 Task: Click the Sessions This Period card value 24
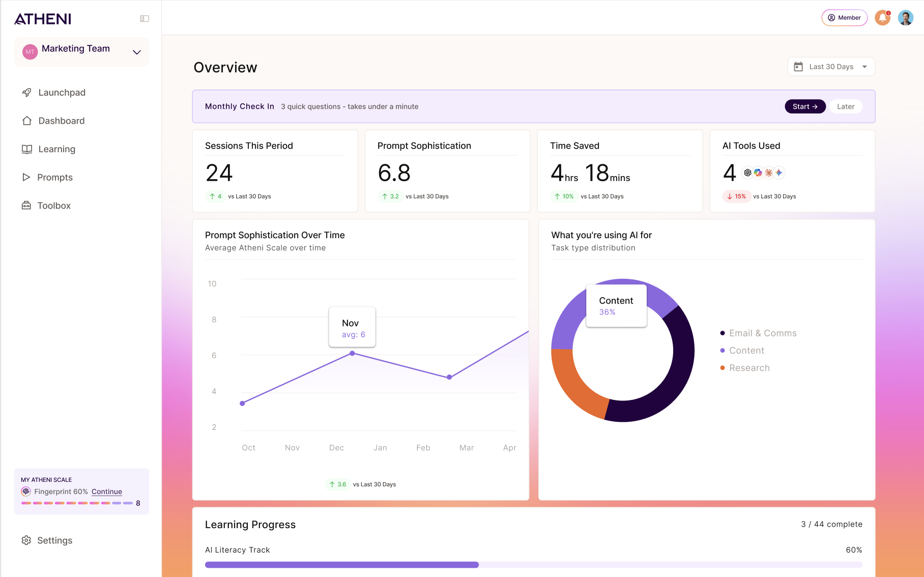coord(219,173)
